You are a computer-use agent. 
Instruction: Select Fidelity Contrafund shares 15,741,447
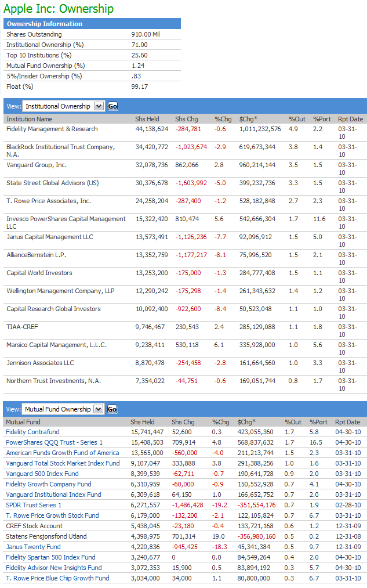click(147, 432)
